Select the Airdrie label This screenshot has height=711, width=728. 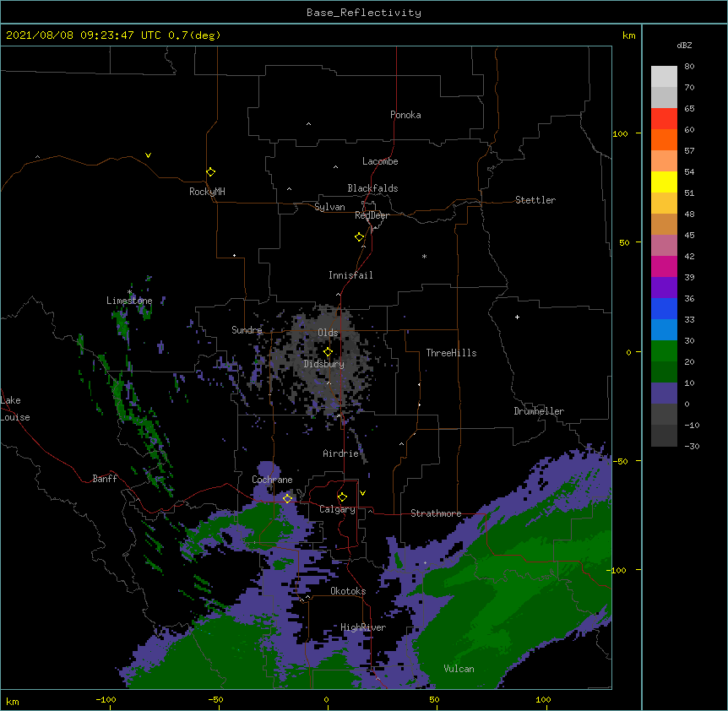click(341, 453)
